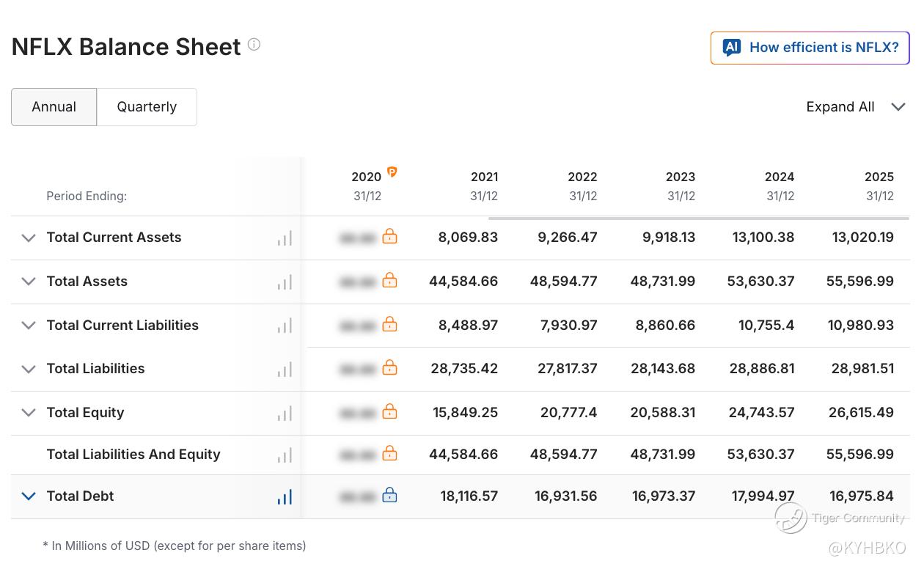
Task: Click the blue chart icon for Total Debt
Action: pos(285,497)
